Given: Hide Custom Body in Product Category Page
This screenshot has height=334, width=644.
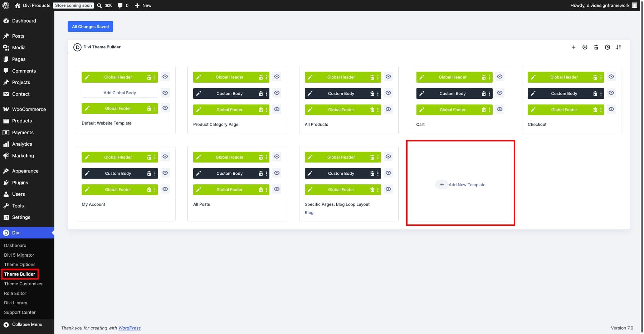Looking at the screenshot, I should [277, 93].
